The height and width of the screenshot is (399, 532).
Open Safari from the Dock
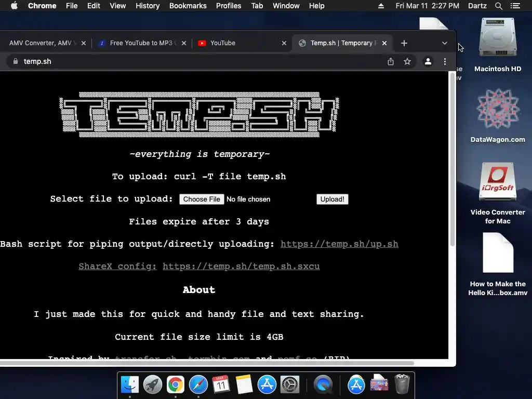[x=198, y=384]
